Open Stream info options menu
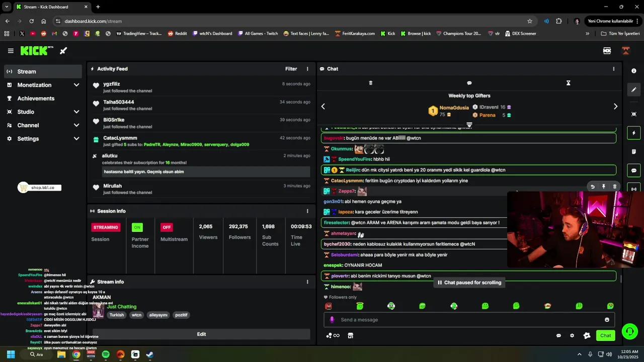 point(307,282)
